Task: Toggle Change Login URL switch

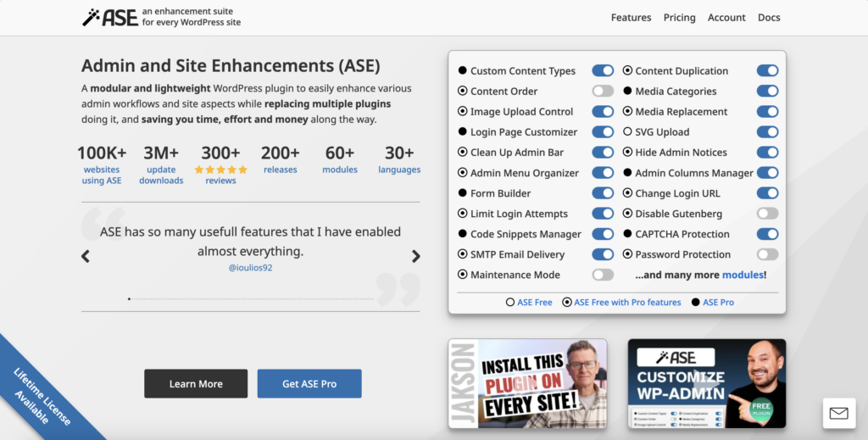Action: 767,193
